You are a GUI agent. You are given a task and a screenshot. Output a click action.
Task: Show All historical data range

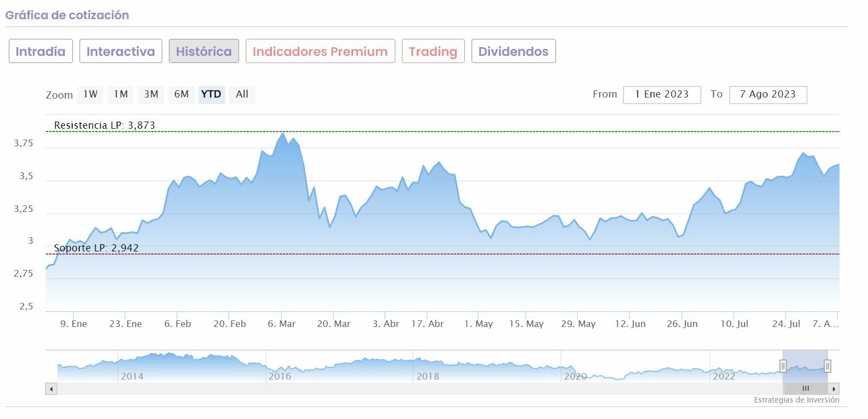point(242,94)
